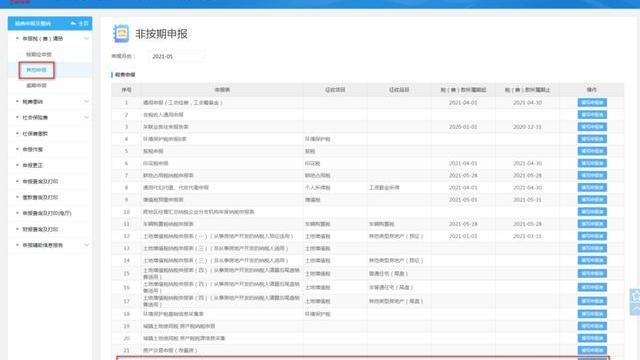Expand the 申报辅助信息报告 sidebar chevron
Viewport: 640px width, 360px height.
point(87,245)
